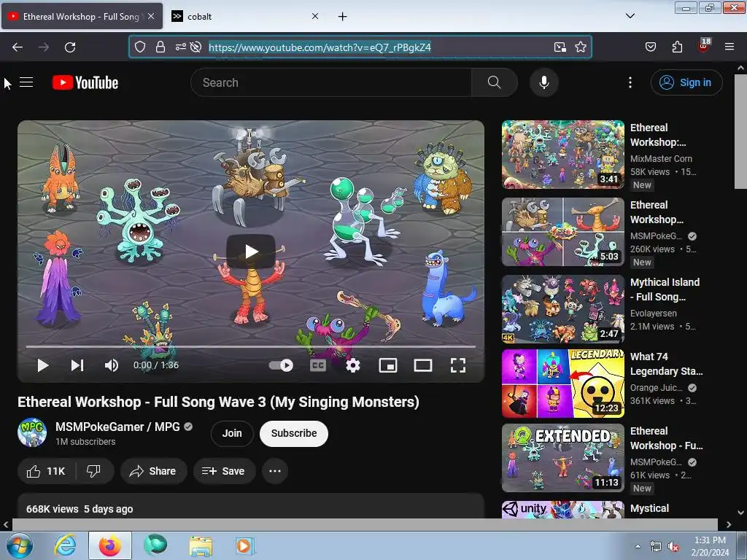The width and height of the screenshot is (747, 560).
Task: Open 'What 74 Legendary Sta...' video title
Action: 666,364
